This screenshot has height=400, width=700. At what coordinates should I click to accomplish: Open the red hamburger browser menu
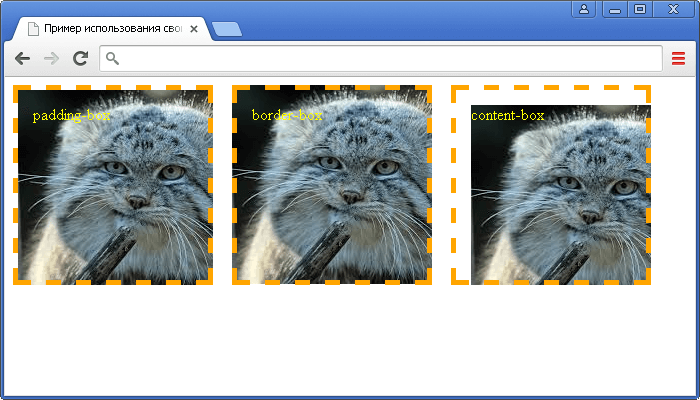coord(678,58)
